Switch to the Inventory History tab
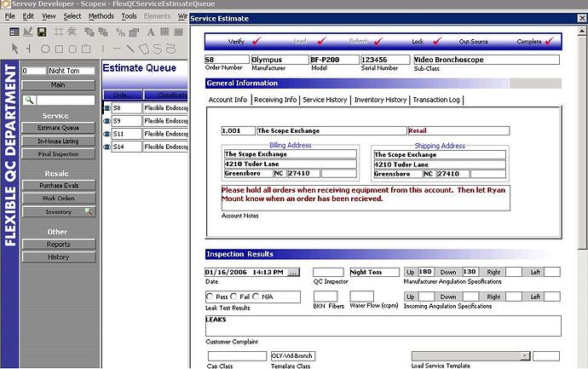The width and height of the screenshot is (588, 369). click(380, 100)
